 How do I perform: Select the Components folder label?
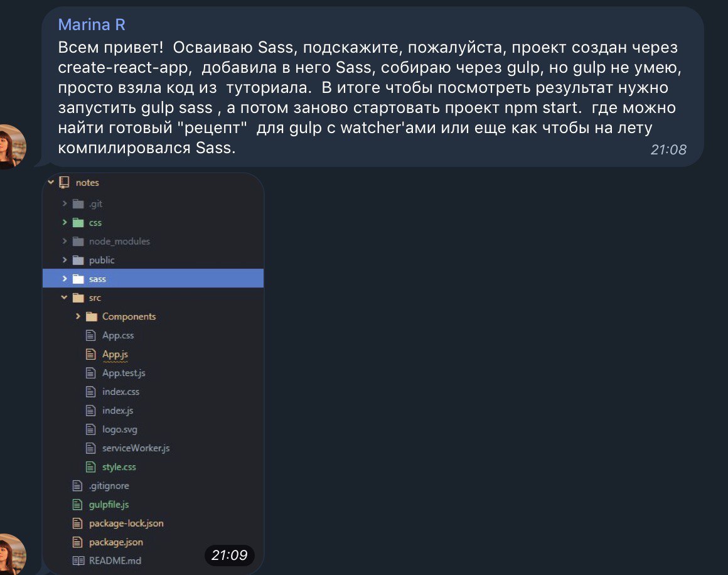point(129,316)
